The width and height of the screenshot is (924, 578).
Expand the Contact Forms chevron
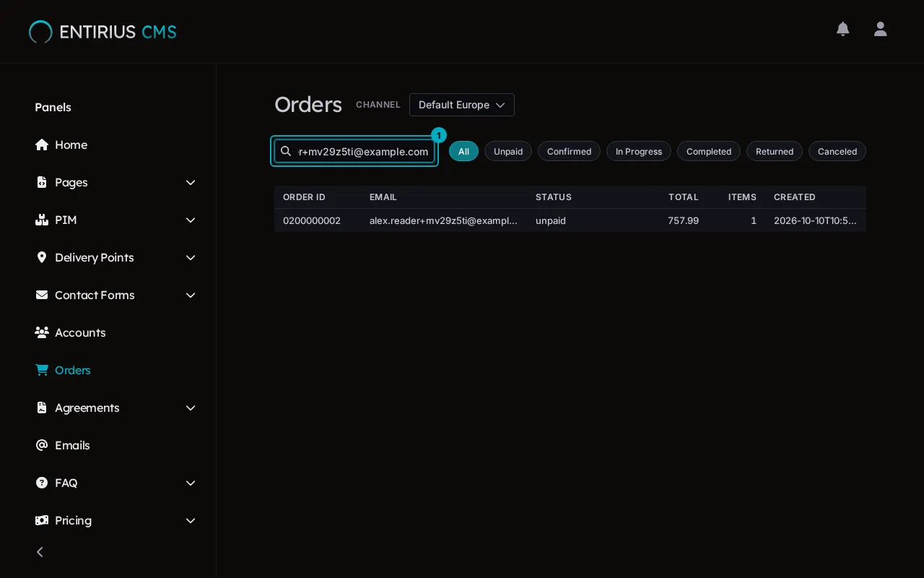[x=191, y=295]
